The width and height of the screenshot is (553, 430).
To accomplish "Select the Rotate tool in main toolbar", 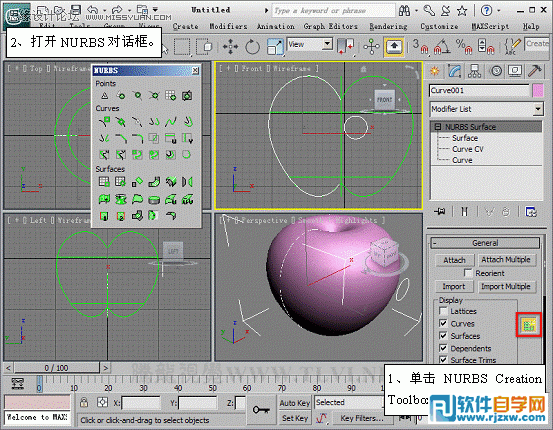I will [252, 47].
